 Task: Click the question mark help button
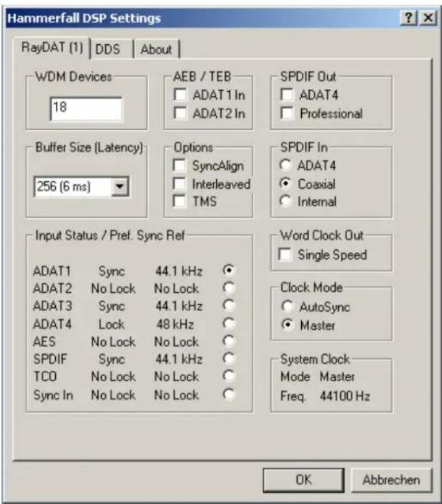pyautogui.click(x=408, y=18)
